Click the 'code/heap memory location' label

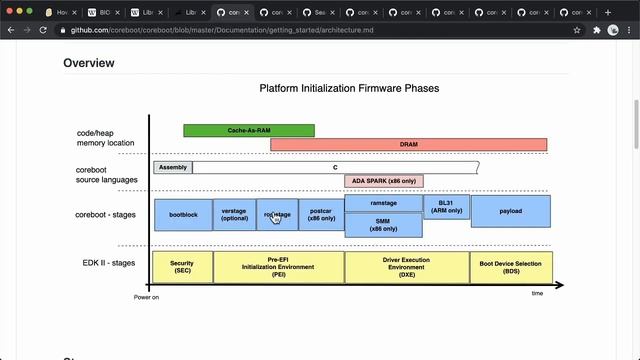tap(105, 138)
